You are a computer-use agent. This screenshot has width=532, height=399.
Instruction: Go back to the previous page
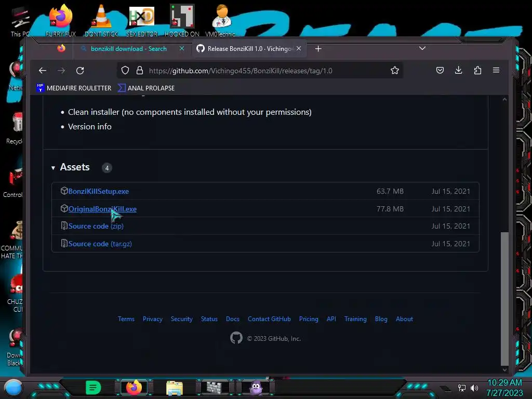[43, 71]
